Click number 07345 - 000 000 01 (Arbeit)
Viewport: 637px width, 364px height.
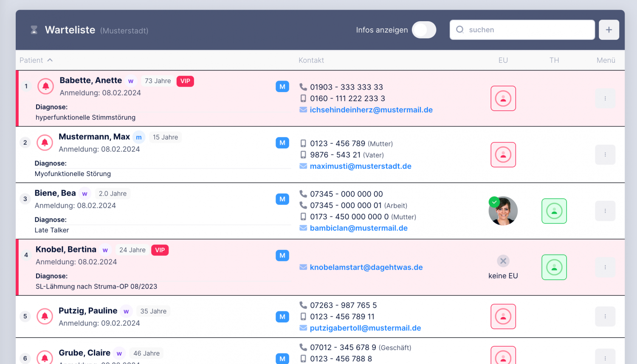coord(358,205)
